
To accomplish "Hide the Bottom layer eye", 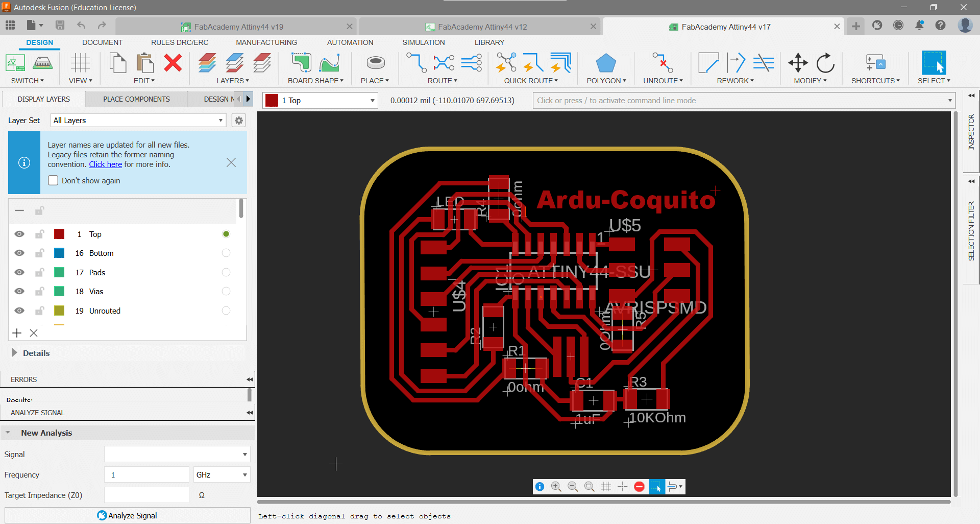I will pyautogui.click(x=19, y=253).
